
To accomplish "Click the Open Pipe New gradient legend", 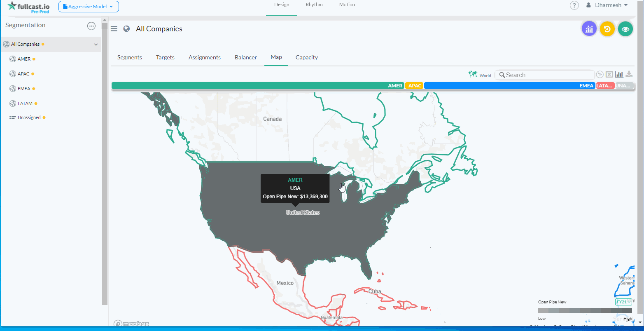I will (x=585, y=310).
